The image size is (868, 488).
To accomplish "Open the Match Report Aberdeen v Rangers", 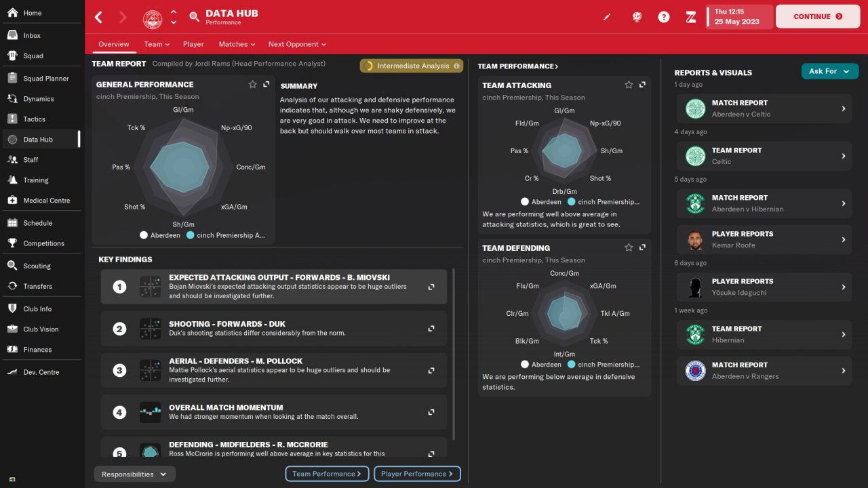I will coord(764,370).
